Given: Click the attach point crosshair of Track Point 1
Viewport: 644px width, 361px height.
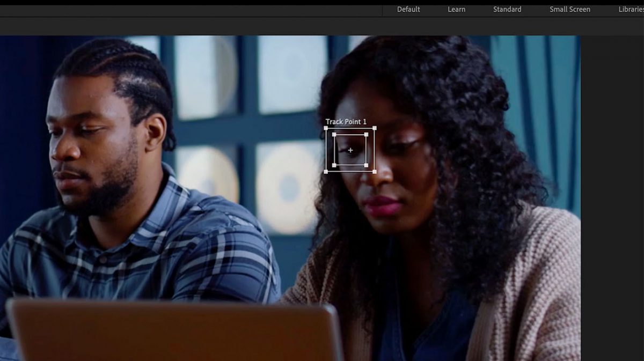Looking at the screenshot, I should 350,150.
